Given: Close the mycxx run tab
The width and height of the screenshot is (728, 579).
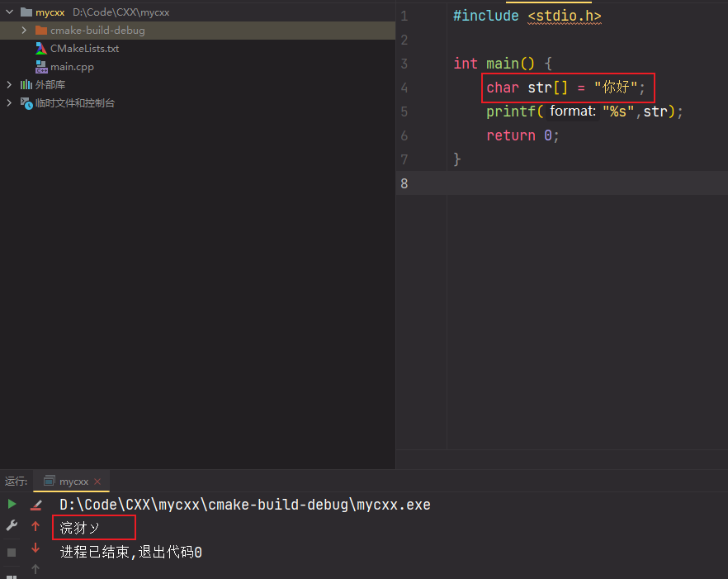Looking at the screenshot, I should [x=97, y=482].
